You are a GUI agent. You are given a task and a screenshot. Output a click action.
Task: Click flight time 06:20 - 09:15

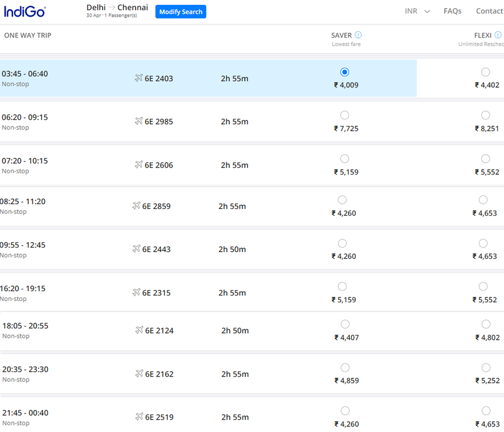point(25,117)
